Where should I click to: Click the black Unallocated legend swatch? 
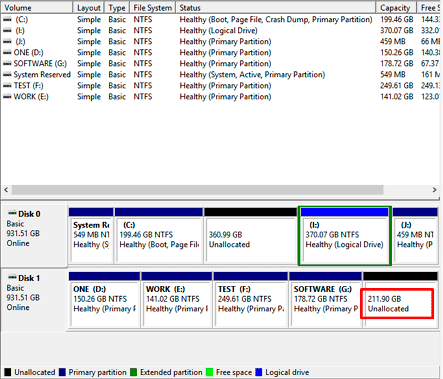pos(8,372)
